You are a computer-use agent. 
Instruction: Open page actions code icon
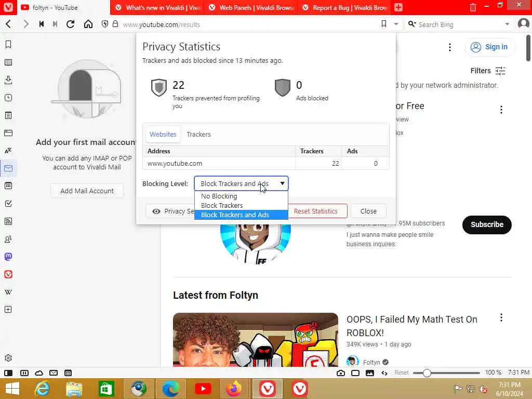point(384,373)
